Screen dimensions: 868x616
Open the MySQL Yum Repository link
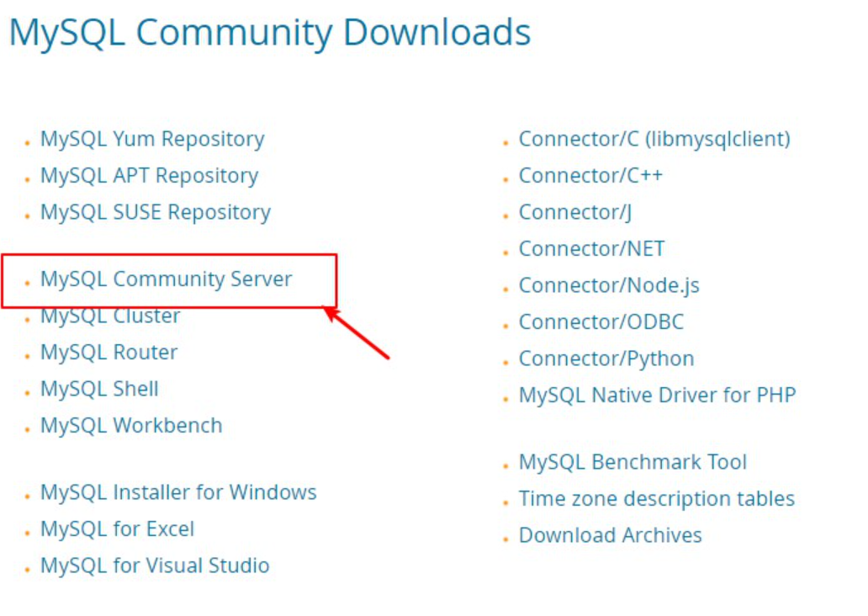coord(152,139)
